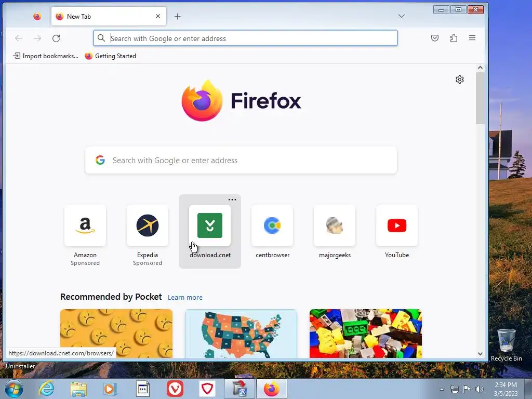The height and width of the screenshot is (399, 532).
Task: Maximize the Firefox window
Action: [458, 10]
